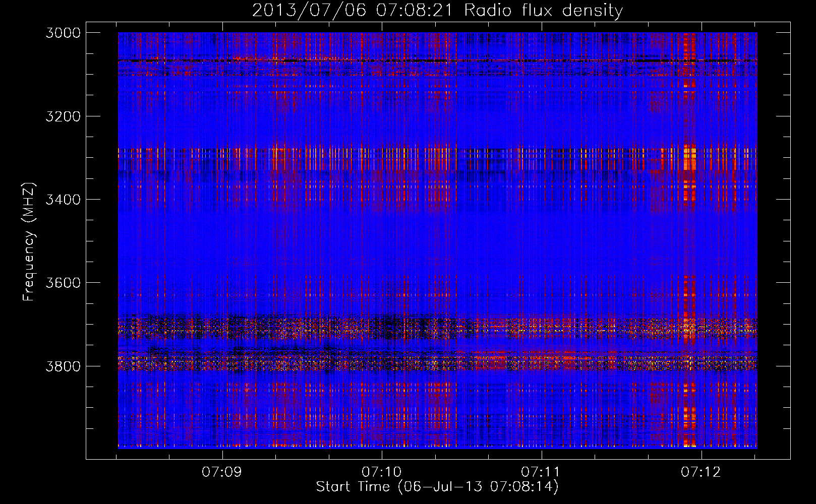Click the 'Frequency (MHZ)' vertical axis title

point(29,241)
